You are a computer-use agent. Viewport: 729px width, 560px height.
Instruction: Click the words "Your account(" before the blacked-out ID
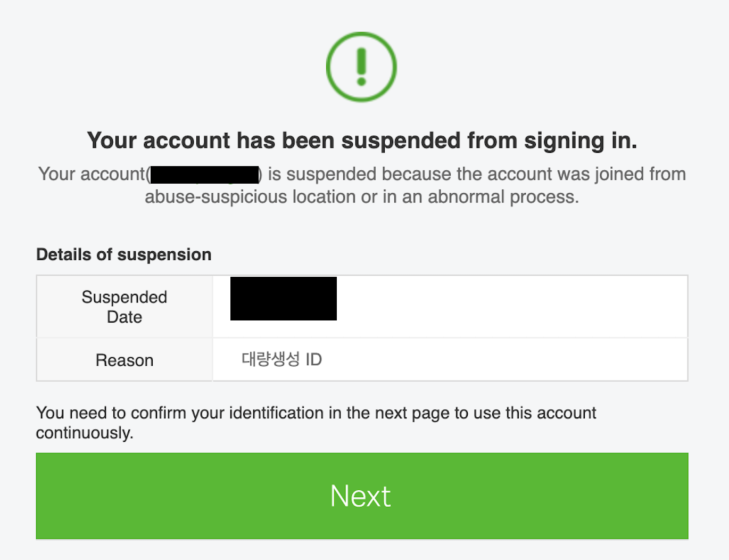coord(94,175)
